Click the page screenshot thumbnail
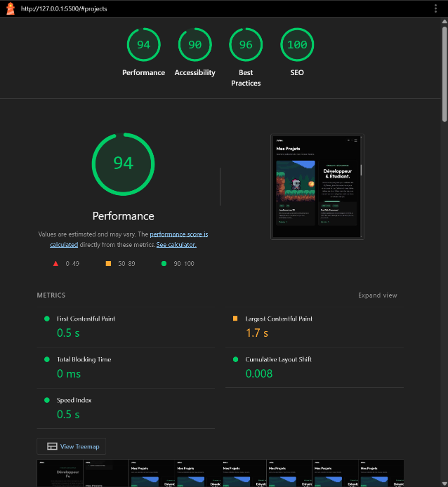448x487 pixels. click(x=317, y=186)
